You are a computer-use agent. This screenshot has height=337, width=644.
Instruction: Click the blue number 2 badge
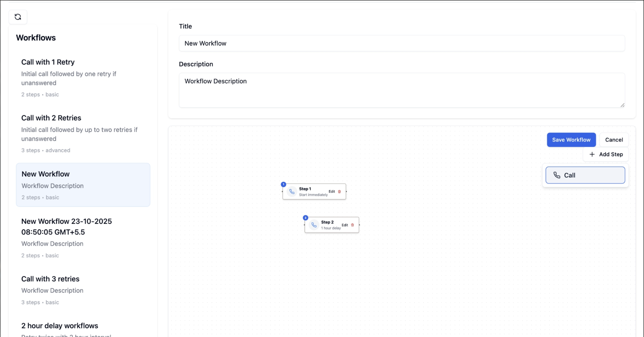click(305, 218)
